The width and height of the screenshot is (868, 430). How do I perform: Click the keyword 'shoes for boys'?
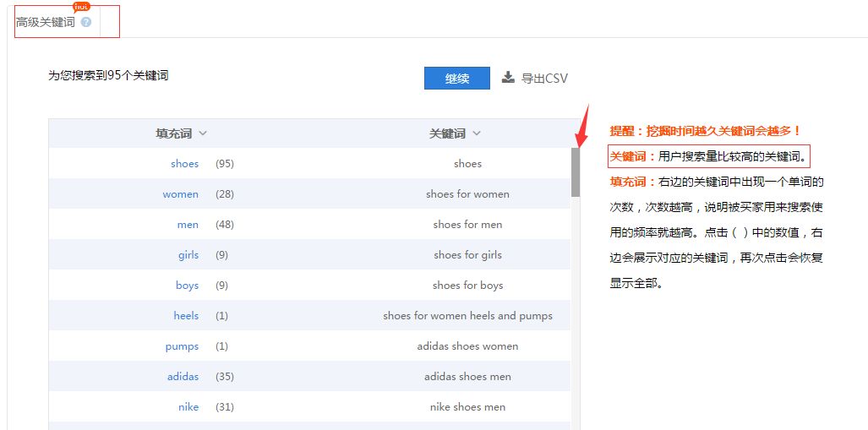click(x=467, y=286)
